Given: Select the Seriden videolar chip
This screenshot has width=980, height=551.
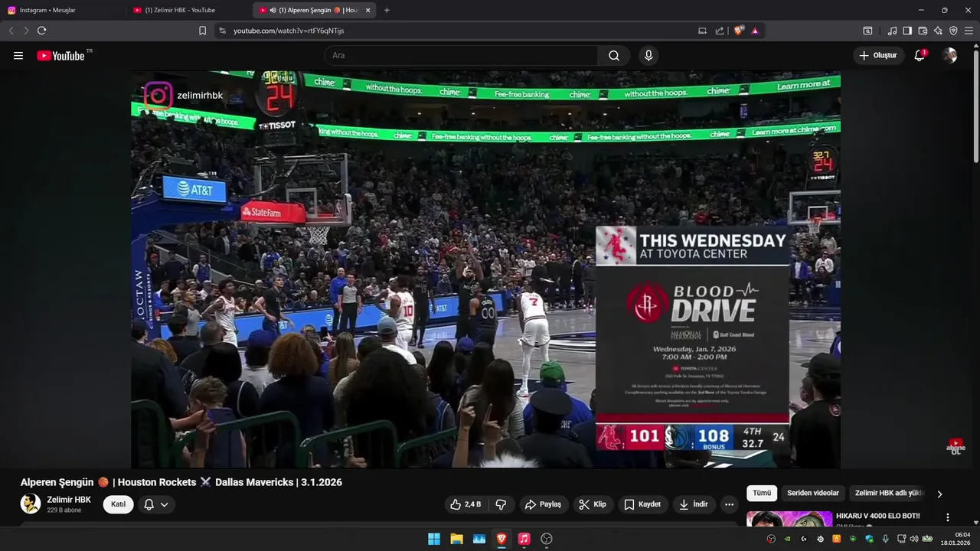Looking at the screenshot, I should point(813,494).
